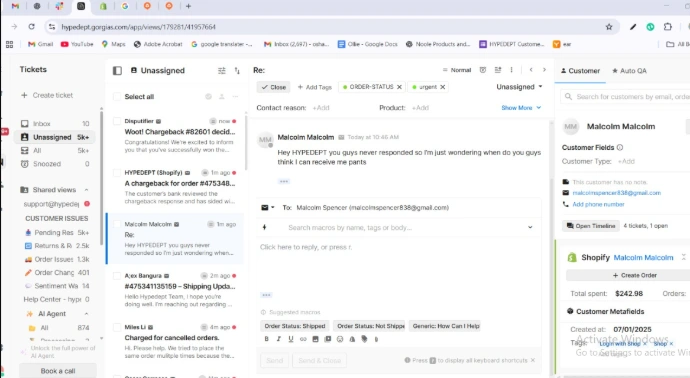This screenshot has height=378, width=690.
Task: Select the A;ex Bangura ticket checkbox
Action: click(117, 275)
